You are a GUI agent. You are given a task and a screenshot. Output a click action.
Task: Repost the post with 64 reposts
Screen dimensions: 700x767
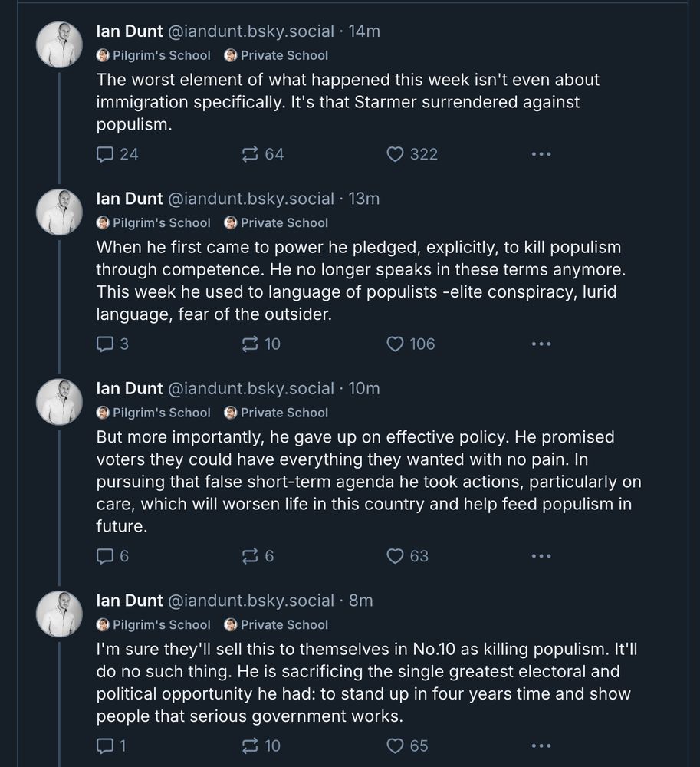click(251, 154)
